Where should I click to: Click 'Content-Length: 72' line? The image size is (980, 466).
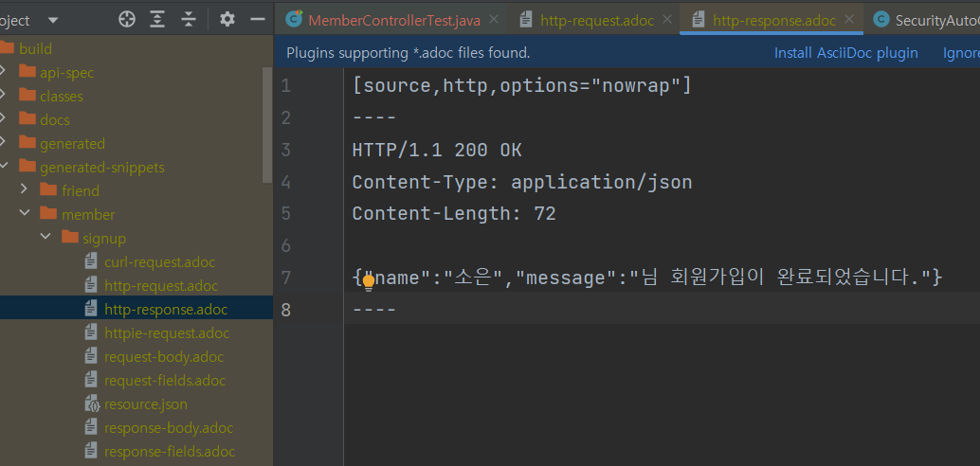point(454,214)
